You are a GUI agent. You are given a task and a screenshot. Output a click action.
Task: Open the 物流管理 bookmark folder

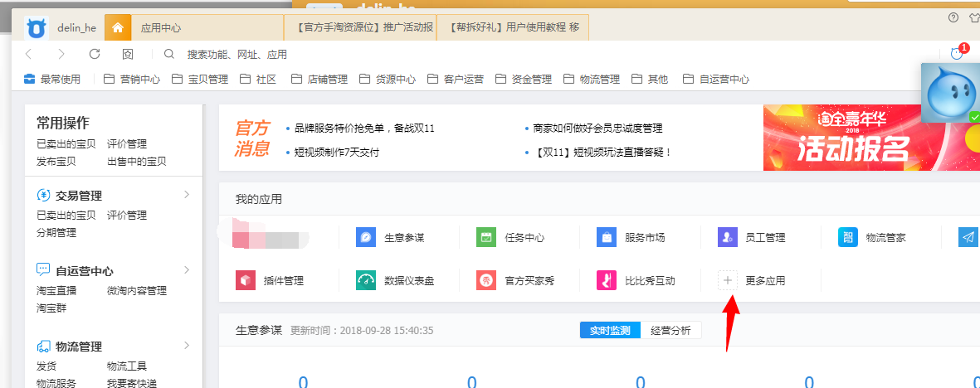coord(592,80)
